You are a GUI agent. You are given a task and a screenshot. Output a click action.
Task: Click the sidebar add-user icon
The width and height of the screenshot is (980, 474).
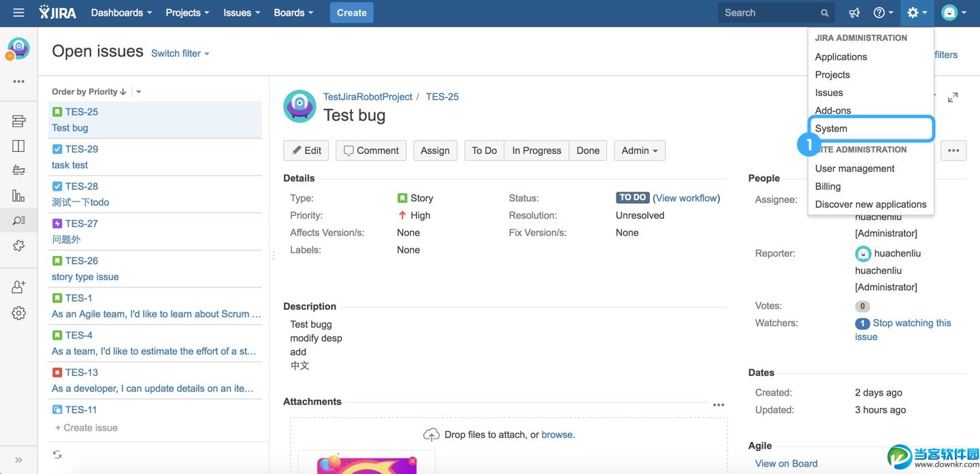pyautogui.click(x=19, y=287)
